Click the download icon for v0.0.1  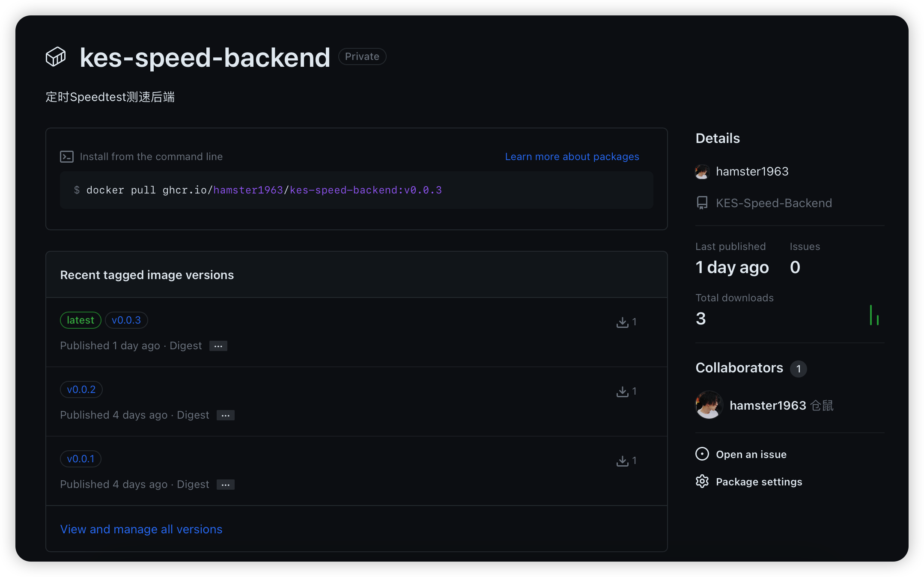(622, 461)
